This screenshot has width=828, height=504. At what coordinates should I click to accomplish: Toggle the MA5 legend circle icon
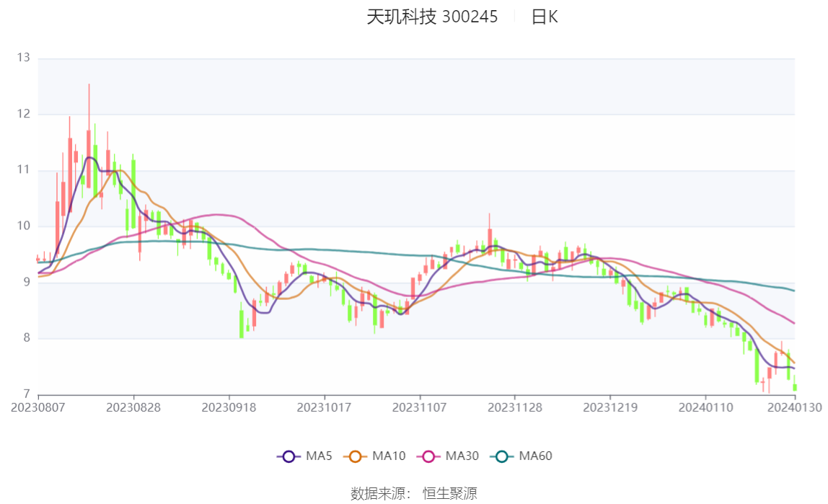(289, 456)
